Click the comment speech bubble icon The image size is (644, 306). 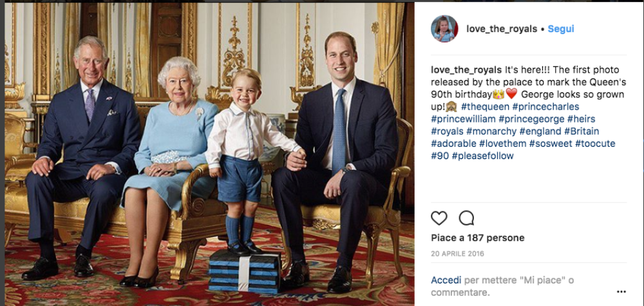click(x=466, y=218)
